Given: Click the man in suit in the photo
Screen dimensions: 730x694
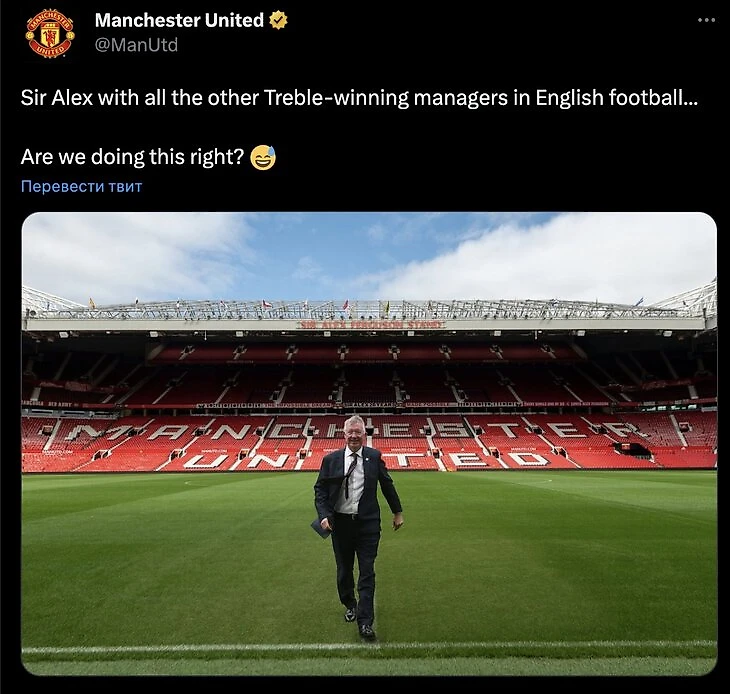Looking at the screenshot, I should pos(356,526).
